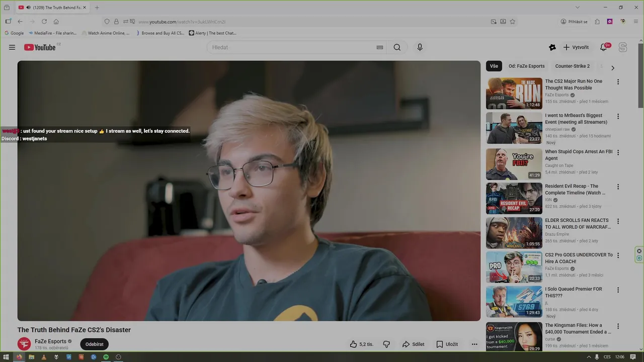Click the address bar URL
This screenshot has width=644, height=362.
pyautogui.click(x=182, y=22)
